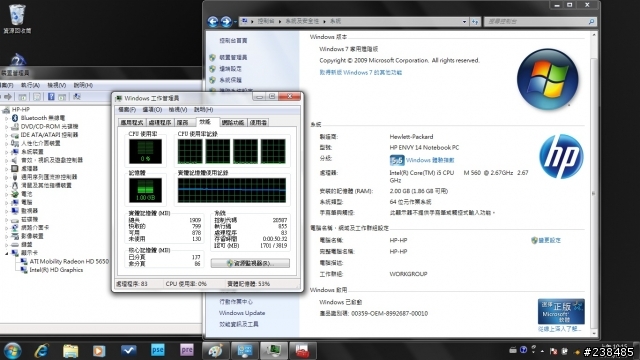This screenshot has height=360, width=640.
Task: Click scan for hardware changes in Device Manager toolbar
Action: tap(77, 97)
